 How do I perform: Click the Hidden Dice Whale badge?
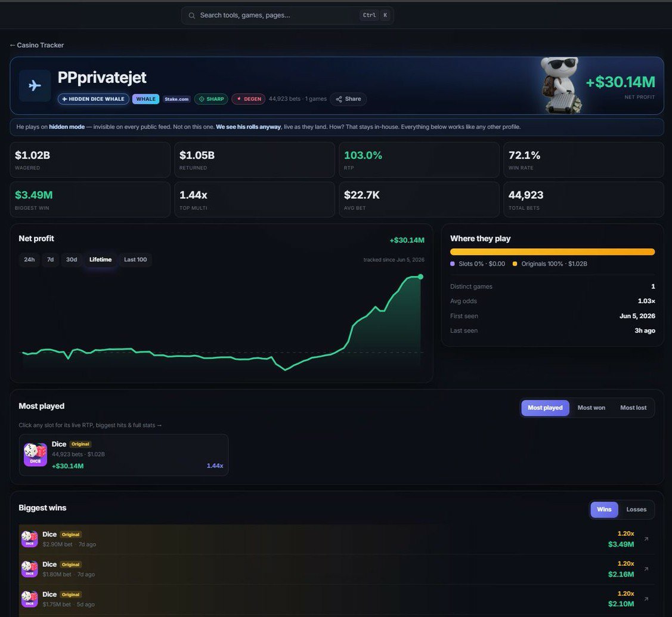click(x=94, y=99)
